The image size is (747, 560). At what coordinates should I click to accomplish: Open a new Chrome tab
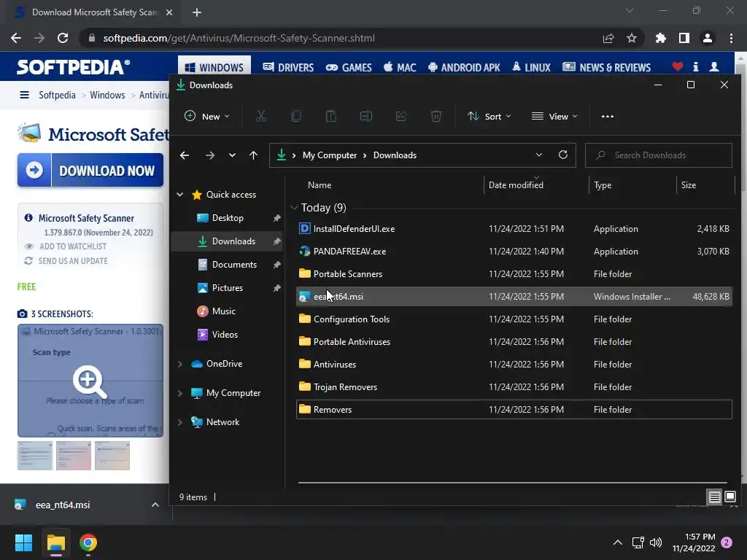click(x=197, y=12)
